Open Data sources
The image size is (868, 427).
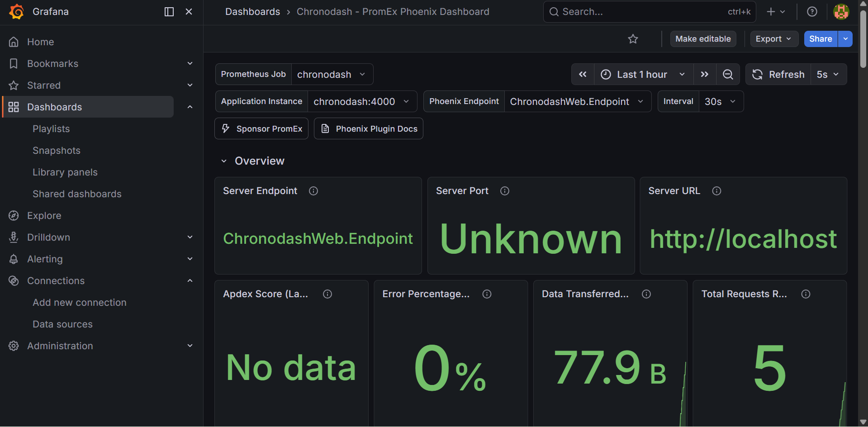[63, 324]
